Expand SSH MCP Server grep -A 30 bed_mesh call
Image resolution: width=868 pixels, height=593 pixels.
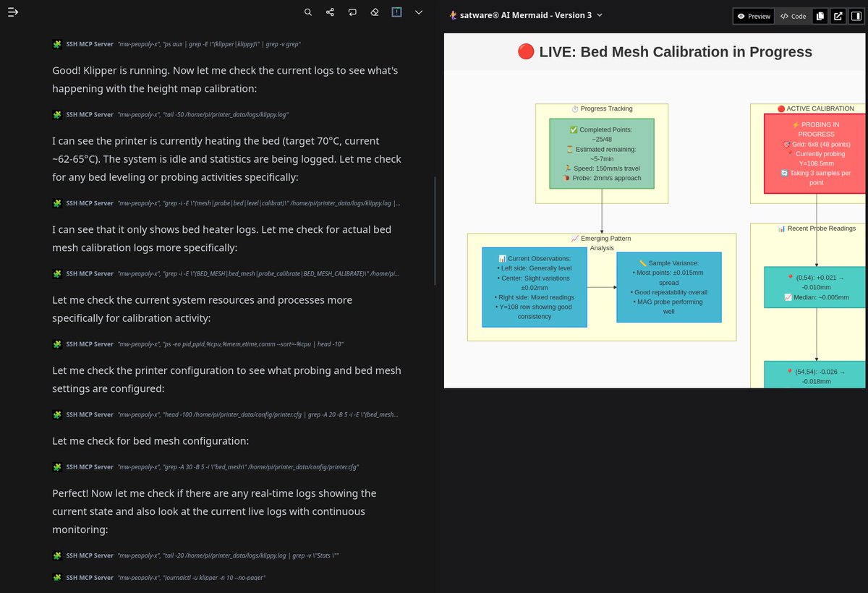coord(205,467)
